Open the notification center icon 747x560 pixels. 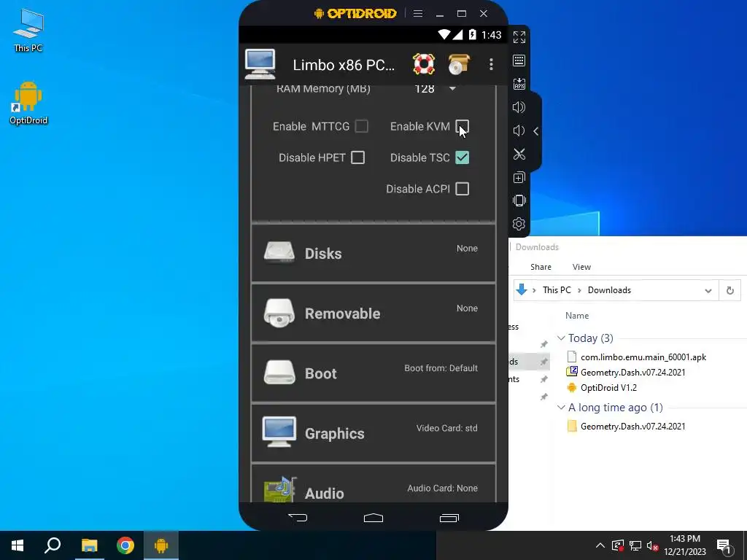(724, 545)
